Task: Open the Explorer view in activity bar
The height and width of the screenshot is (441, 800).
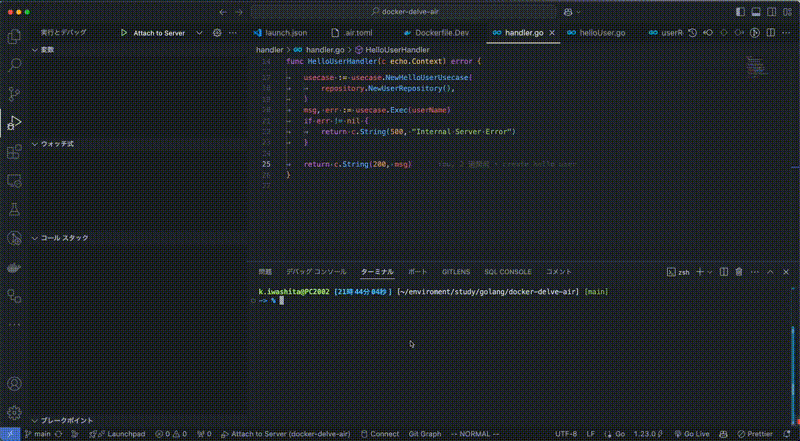Action: tap(14, 36)
